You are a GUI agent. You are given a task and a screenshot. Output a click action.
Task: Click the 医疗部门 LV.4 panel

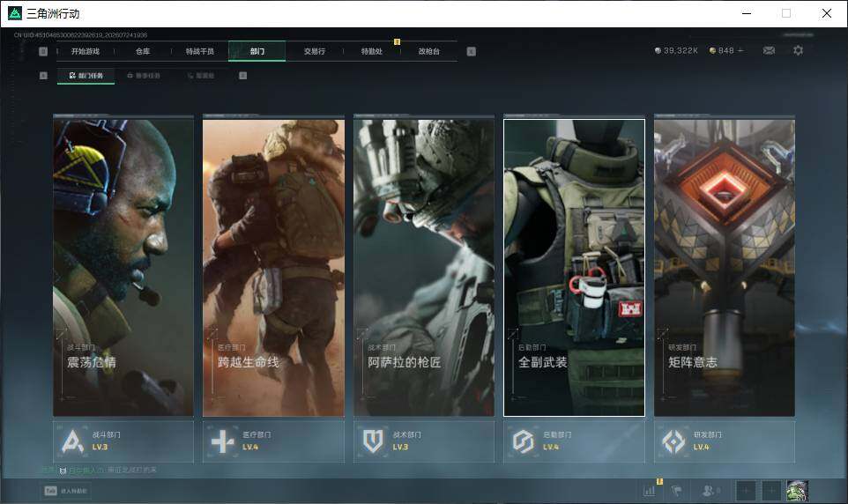click(x=273, y=441)
